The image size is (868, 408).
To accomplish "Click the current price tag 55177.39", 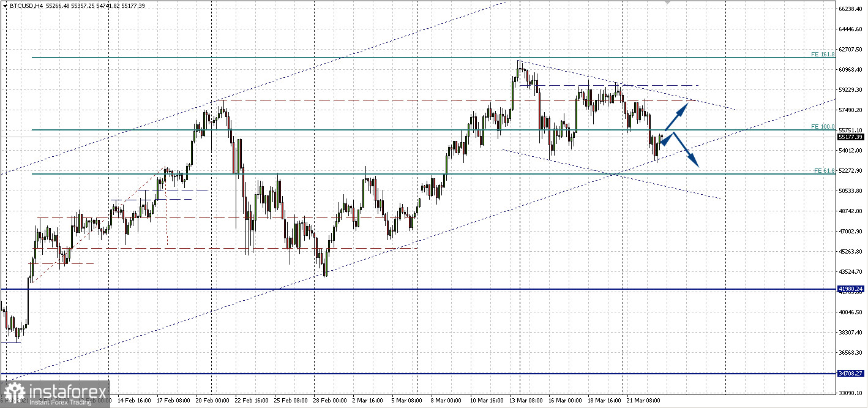I will tap(851, 137).
